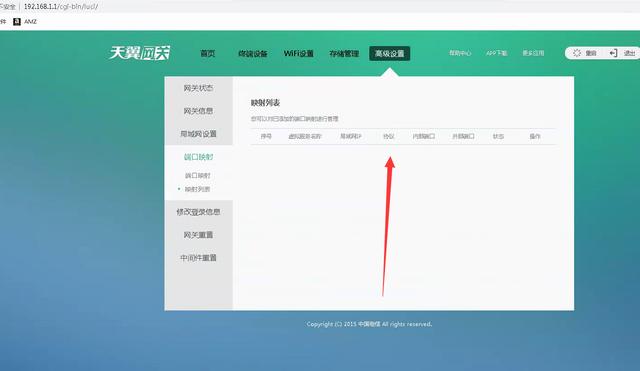
Task: Go to the 终端设备 tab
Action: [x=253, y=53]
